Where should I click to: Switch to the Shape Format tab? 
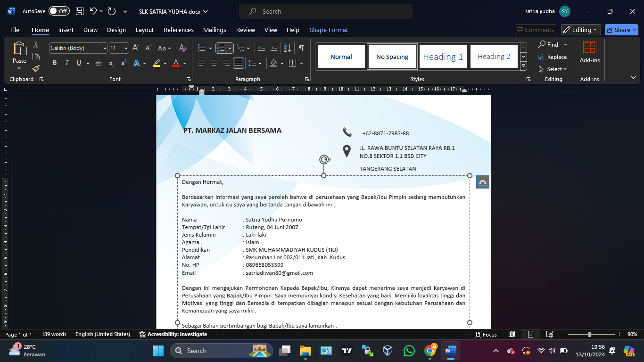[x=329, y=30]
